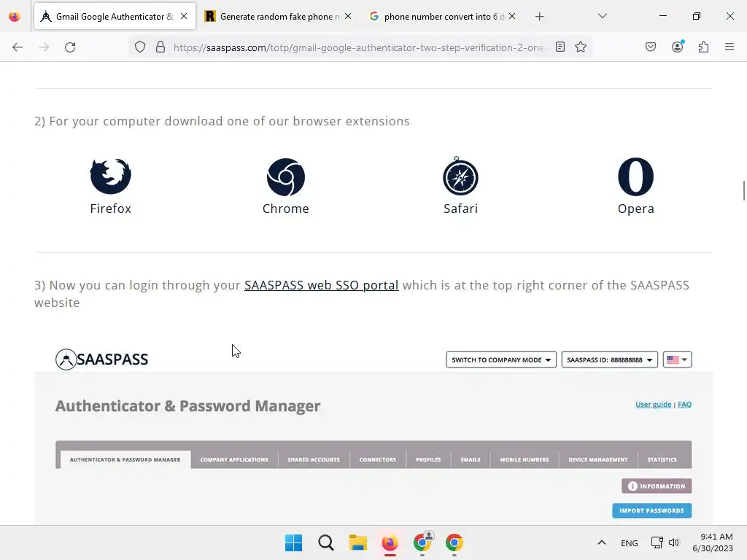
Task: Click Firefox icon in taskbar
Action: [390, 542]
